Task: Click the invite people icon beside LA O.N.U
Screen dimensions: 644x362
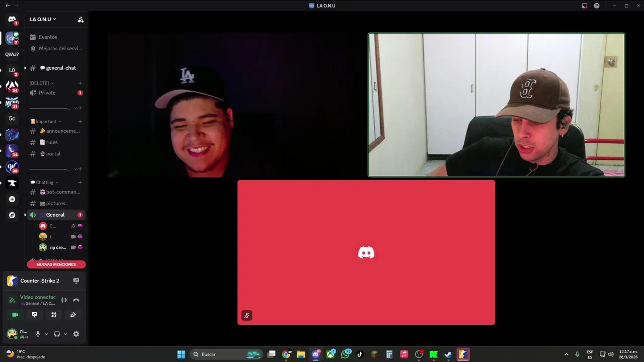Action: coord(80,20)
